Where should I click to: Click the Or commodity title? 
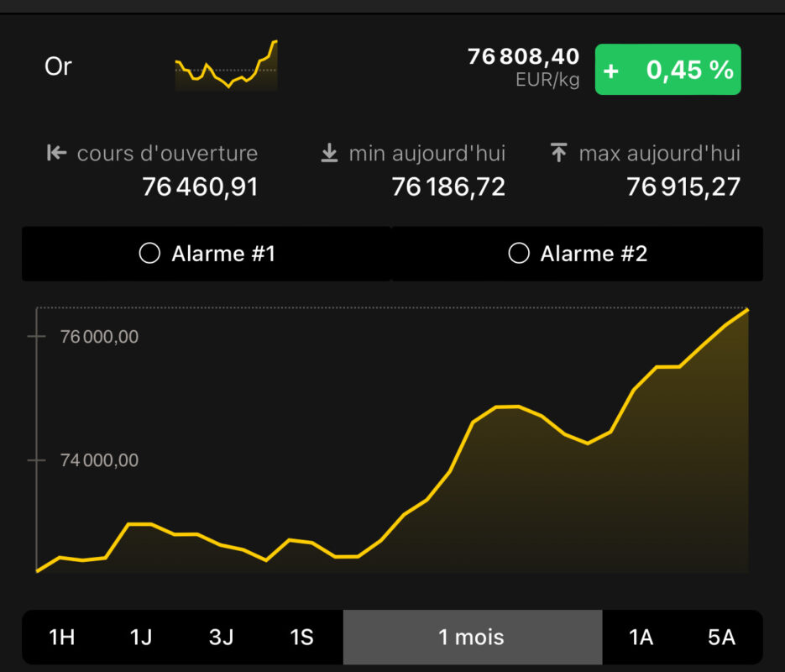[58, 66]
